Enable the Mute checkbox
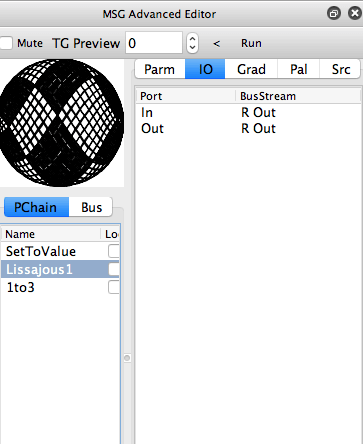 pyautogui.click(x=6, y=43)
